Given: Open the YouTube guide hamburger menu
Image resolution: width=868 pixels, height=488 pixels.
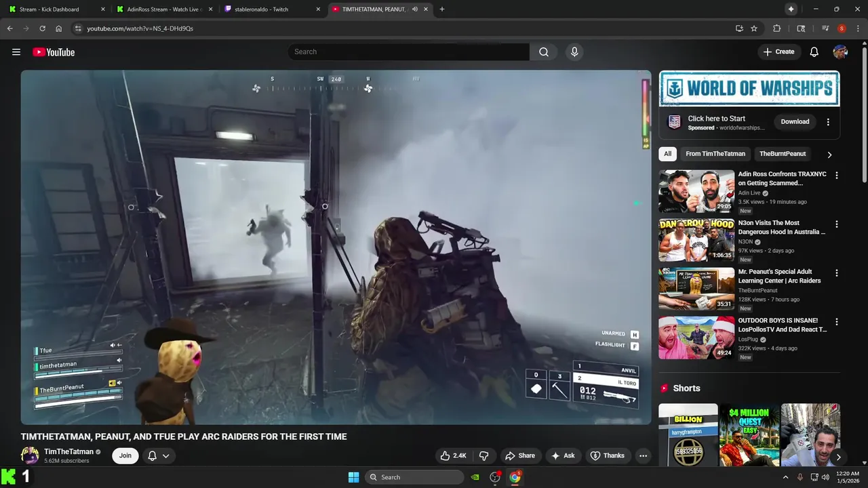Looking at the screenshot, I should click(x=16, y=52).
